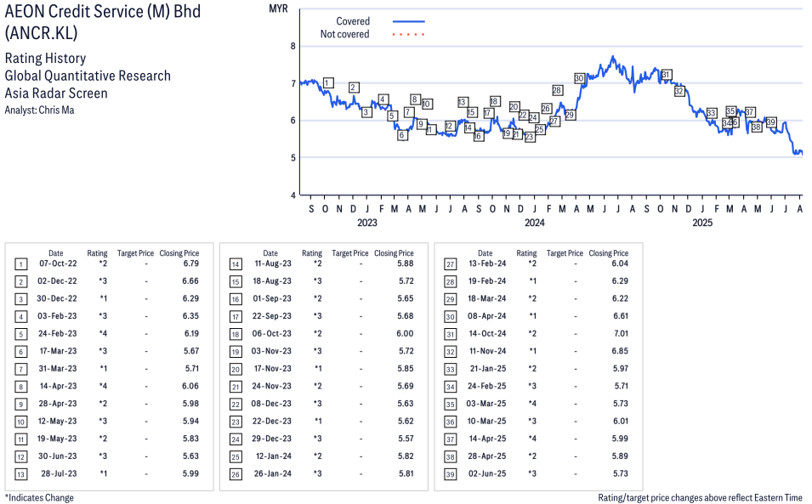Select the 7.01 closing price value
Viewport: 812px width, 504px height.
(621, 334)
